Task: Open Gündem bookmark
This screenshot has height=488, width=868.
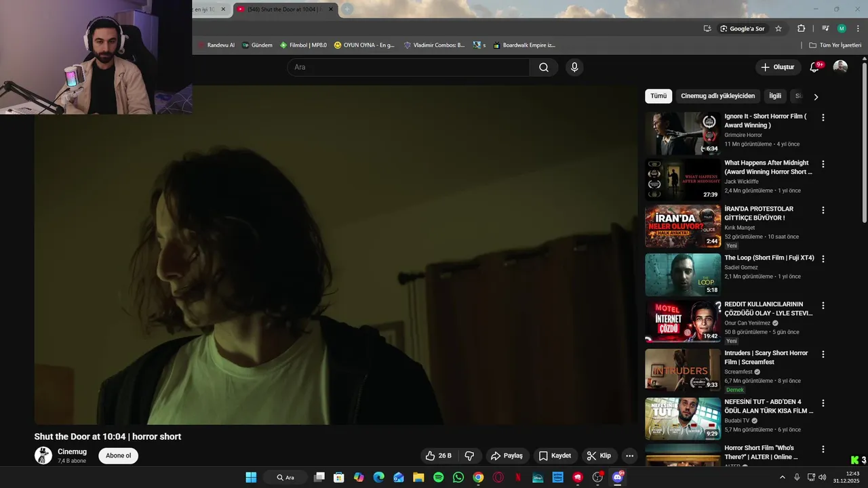Action: [x=257, y=45]
